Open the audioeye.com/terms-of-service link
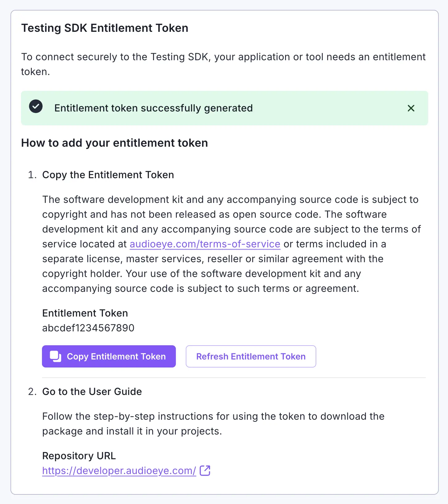The image size is (448, 504). coord(204,244)
